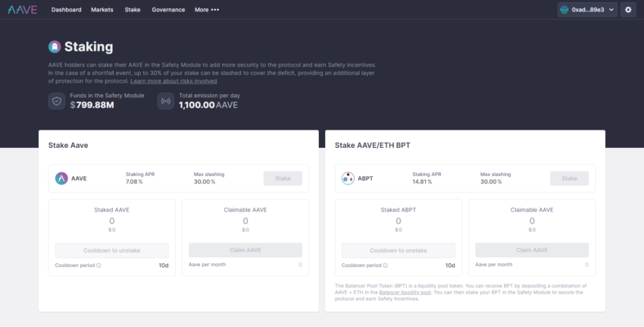Click the Staked ABPT label
This screenshot has height=327, width=644.
click(x=399, y=209)
